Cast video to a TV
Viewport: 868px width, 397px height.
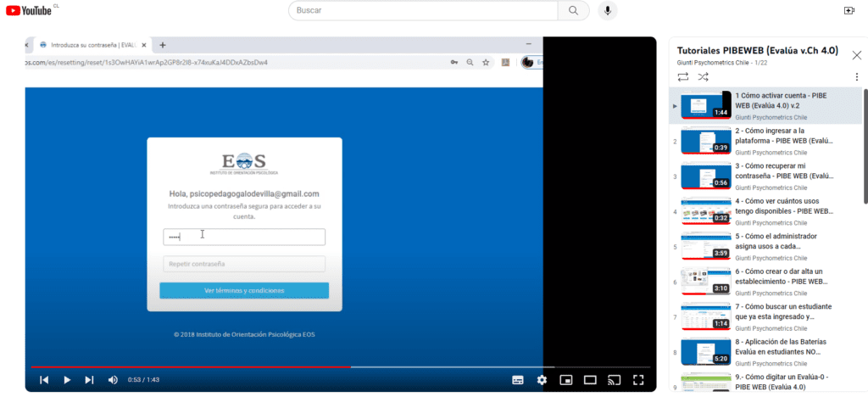tap(615, 380)
